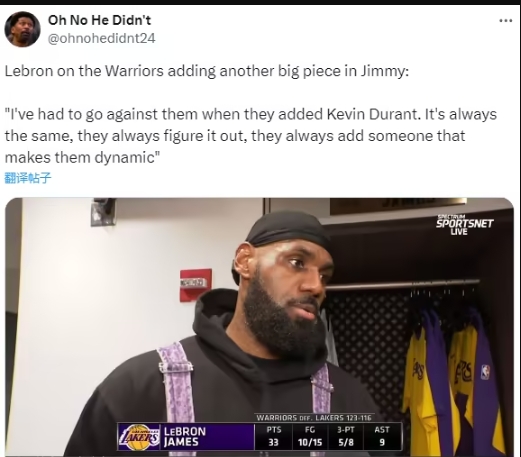Viewport: 521px width, 457px height.
Task: Click the Lakers logo in the stat bar
Action: tap(139, 437)
